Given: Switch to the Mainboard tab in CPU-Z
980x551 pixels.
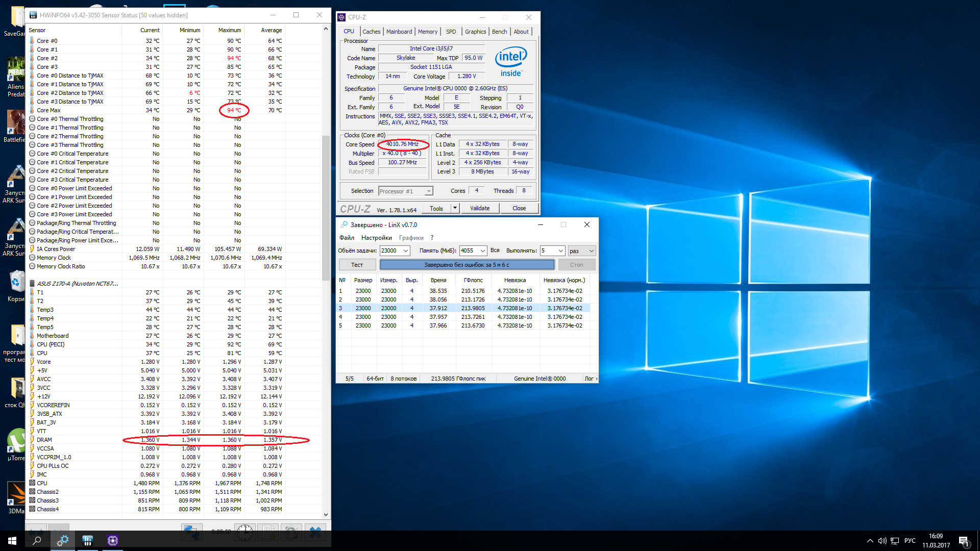Looking at the screenshot, I should click(399, 32).
